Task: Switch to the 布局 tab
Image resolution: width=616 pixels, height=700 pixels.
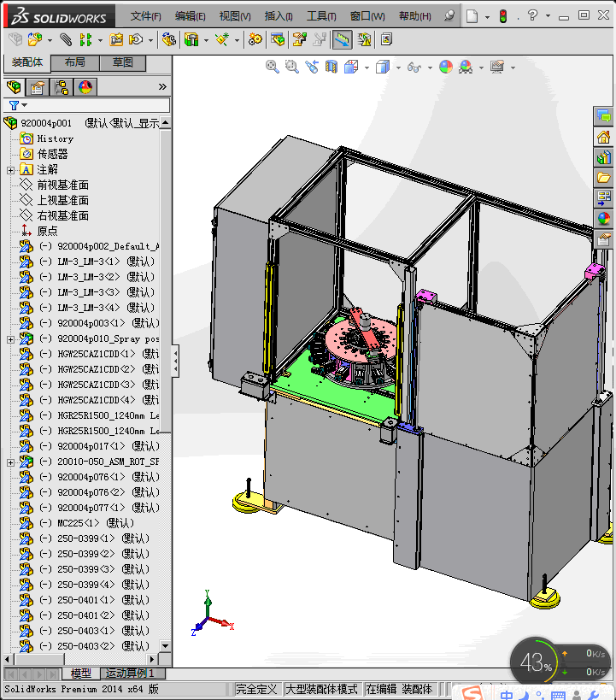Action: 75,62
